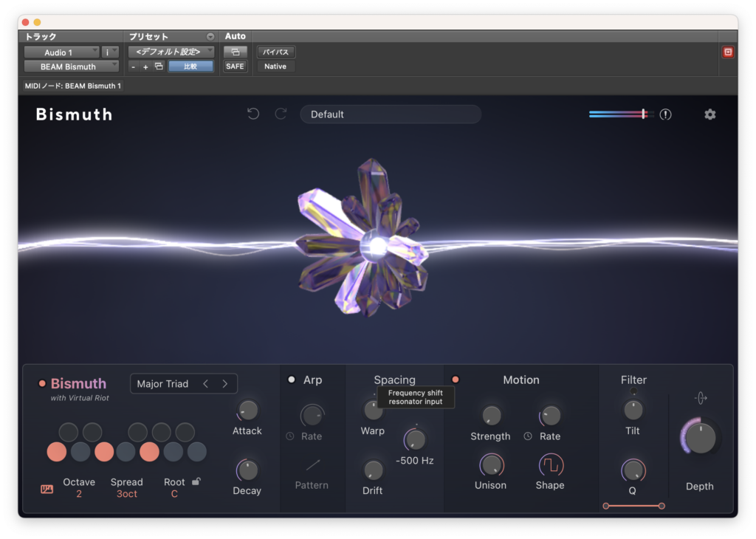756x539 pixels.
Task: Toggle the active E note key
Action: point(104,452)
